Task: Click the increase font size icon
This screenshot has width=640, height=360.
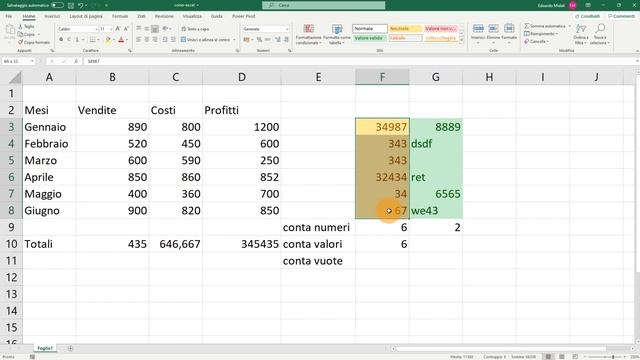Action: click(118, 29)
